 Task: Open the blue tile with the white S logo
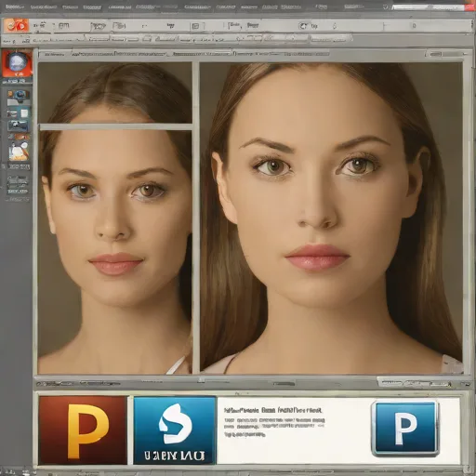[x=175, y=430]
